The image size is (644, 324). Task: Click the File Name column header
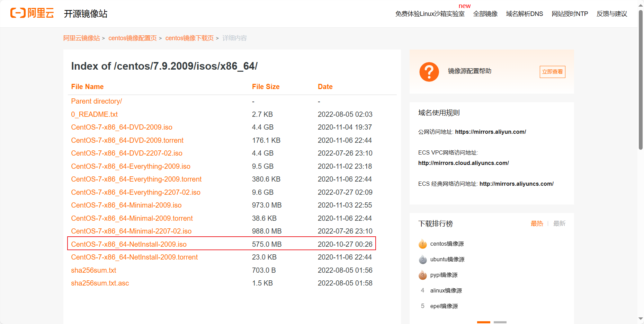pos(87,87)
